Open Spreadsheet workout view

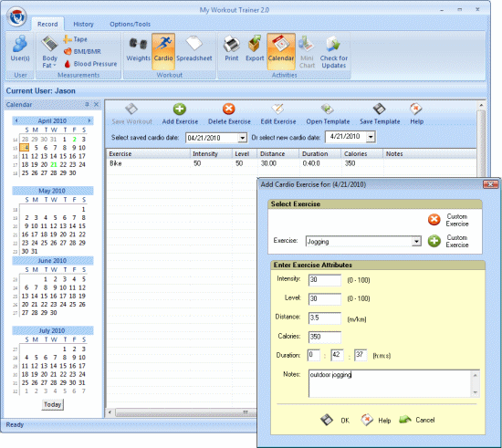tap(194, 49)
